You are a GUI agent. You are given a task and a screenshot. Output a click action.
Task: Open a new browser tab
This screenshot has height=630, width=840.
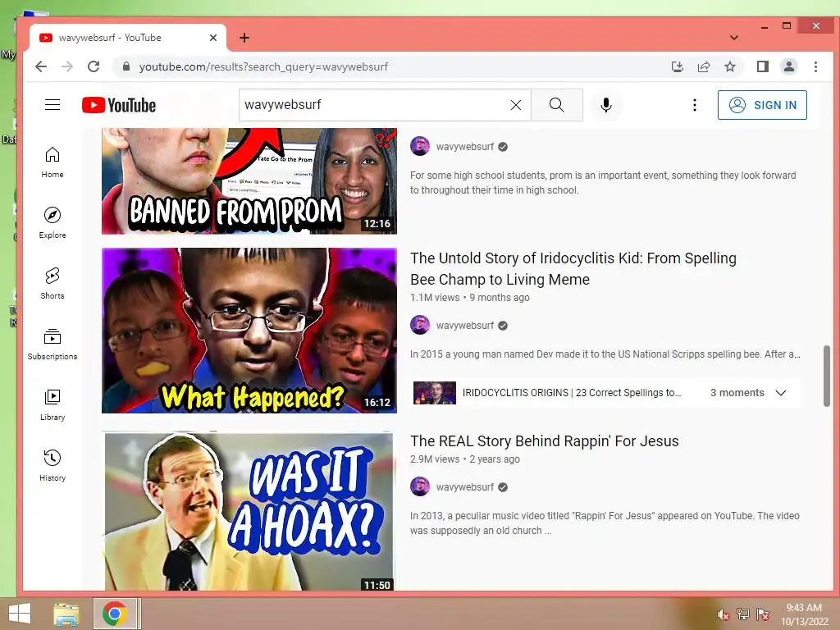tap(244, 38)
